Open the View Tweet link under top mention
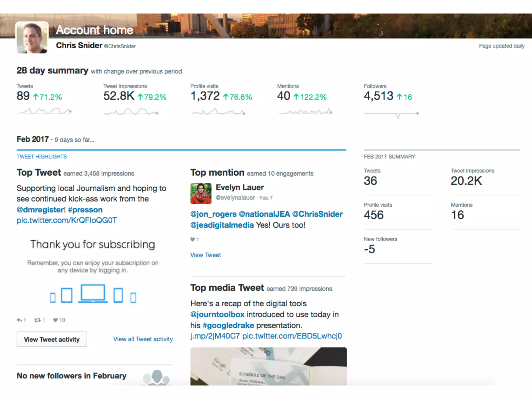The image size is (532, 399). pos(205,255)
